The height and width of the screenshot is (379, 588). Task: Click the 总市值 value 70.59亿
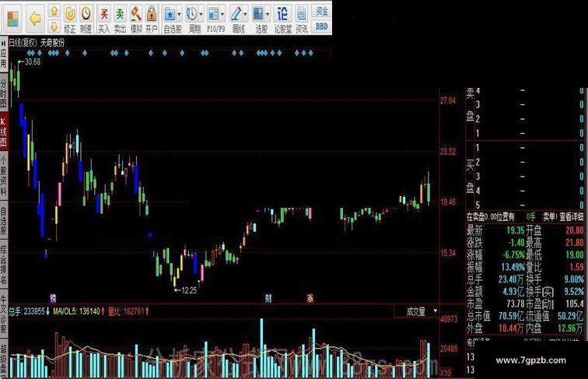click(x=511, y=316)
